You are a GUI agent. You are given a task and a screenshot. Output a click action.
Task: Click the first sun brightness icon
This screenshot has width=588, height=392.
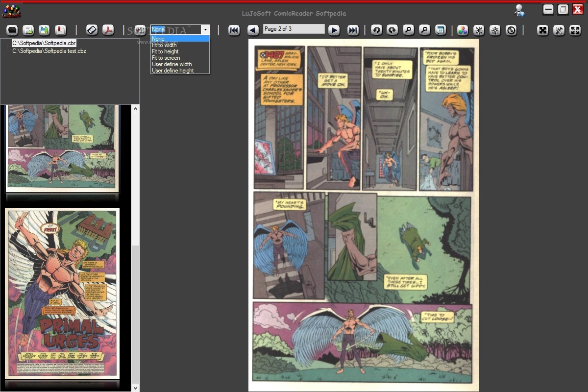point(479,30)
